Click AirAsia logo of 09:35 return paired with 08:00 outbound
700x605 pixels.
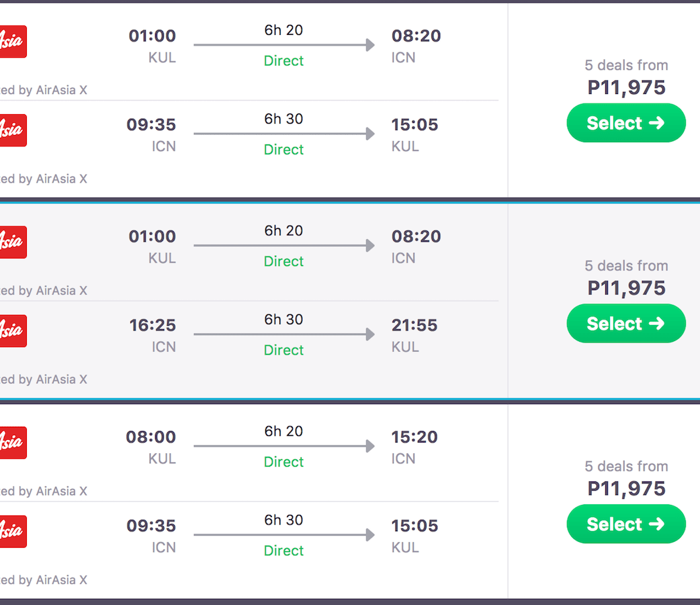(12, 531)
